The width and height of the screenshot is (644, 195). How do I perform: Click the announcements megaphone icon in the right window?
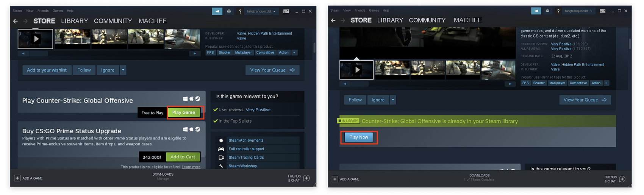tap(536, 11)
